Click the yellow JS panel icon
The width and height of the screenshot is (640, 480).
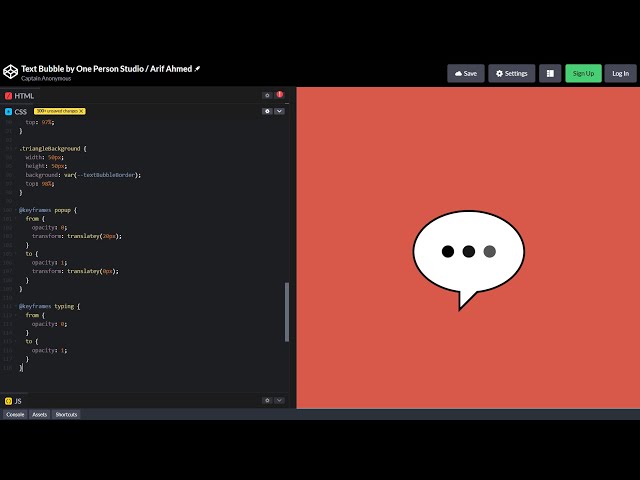9,401
